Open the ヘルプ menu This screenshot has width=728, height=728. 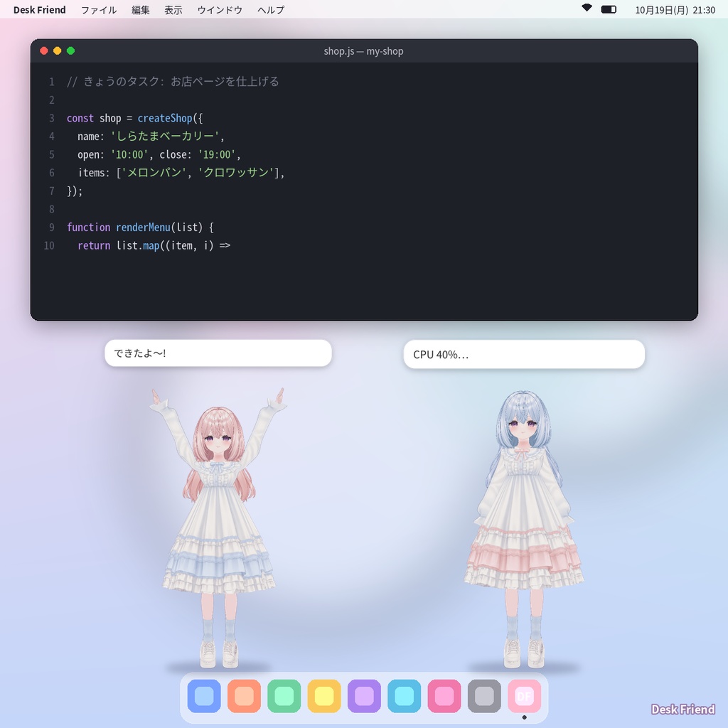click(271, 10)
